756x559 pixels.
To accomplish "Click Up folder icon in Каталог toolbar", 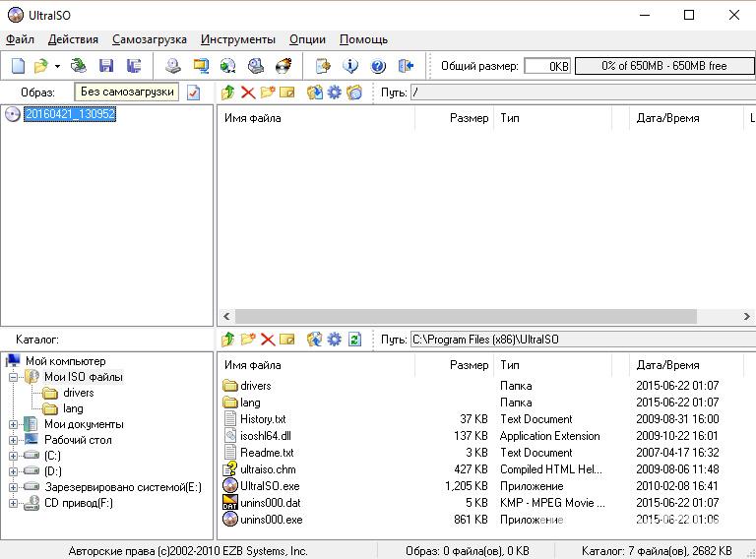I will coord(228,340).
